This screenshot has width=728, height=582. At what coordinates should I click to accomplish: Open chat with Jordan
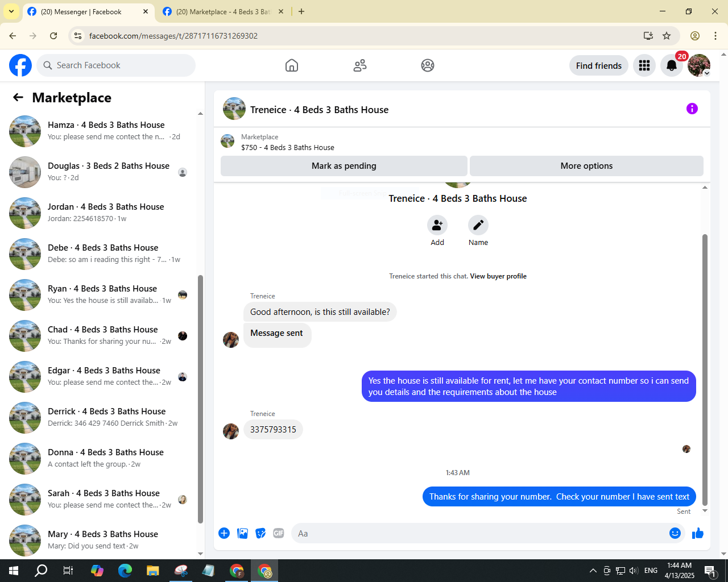click(x=102, y=213)
